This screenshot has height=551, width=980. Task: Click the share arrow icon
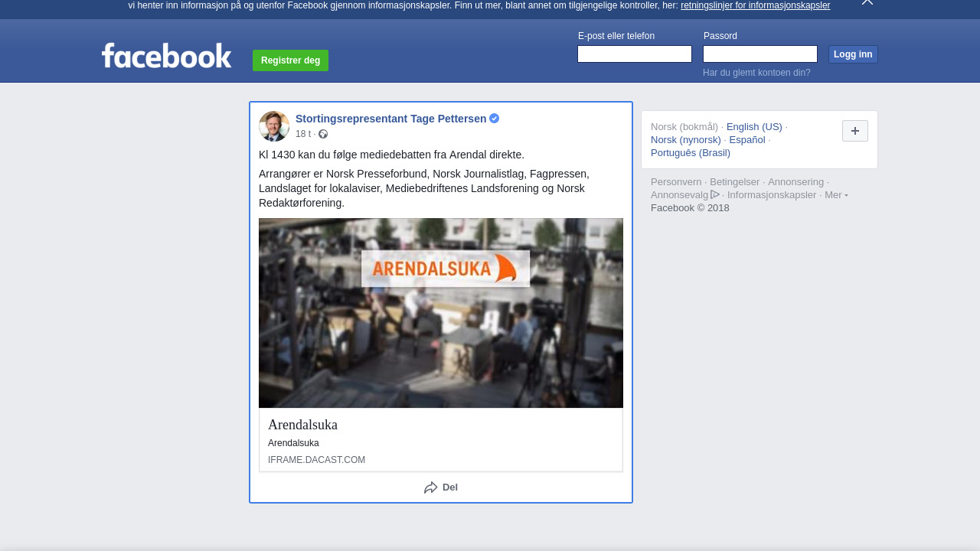pyautogui.click(x=431, y=487)
